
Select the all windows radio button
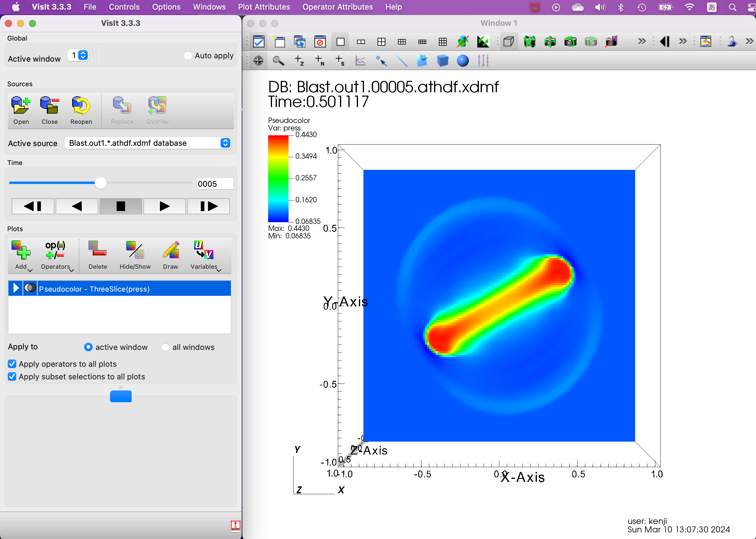tap(165, 347)
